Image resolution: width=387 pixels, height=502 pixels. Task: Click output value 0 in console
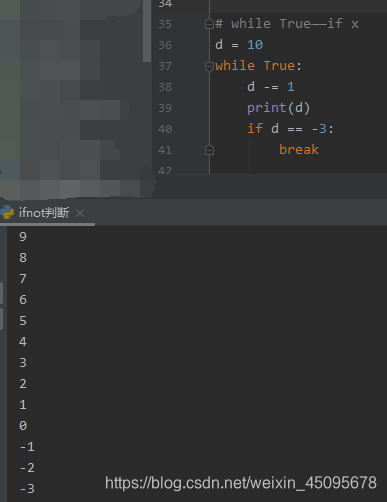23,426
